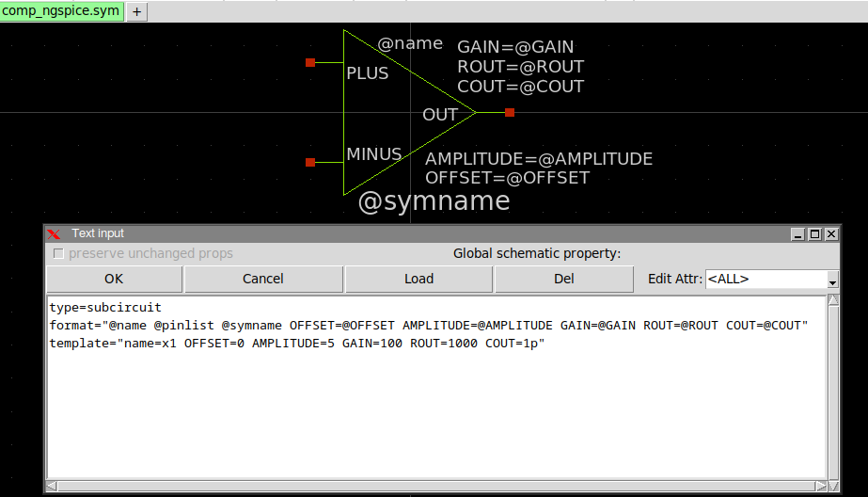Switch to comp_ngspice.sym tab
Viewport: 868px width, 497px height.
61,11
